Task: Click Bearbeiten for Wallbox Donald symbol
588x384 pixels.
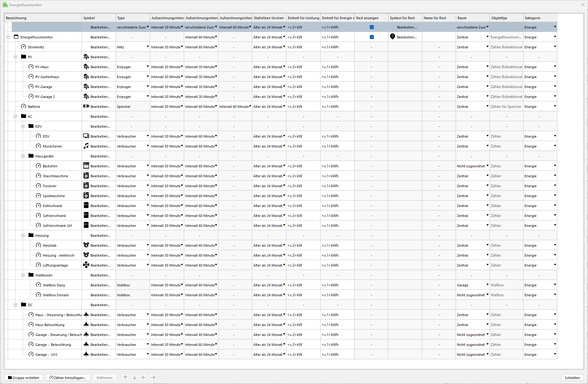Action: (100, 295)
